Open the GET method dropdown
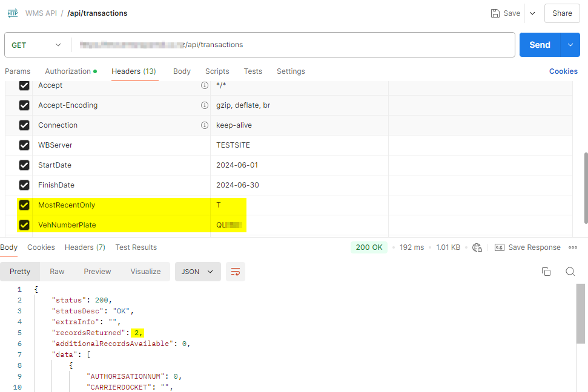Viewport: 588px width, 392px height. [x=36, y=45]
